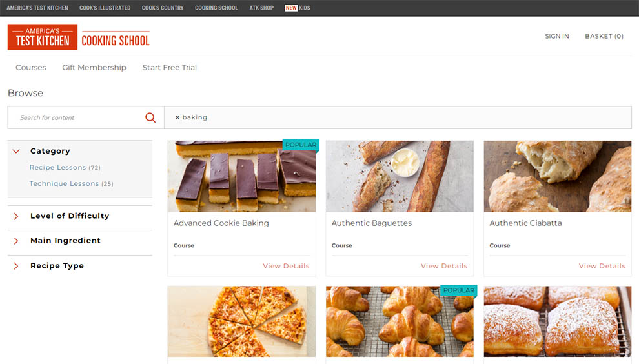Viewport: 639px width, 364px height.
Task: Click the Main Ingredient heading
Action: click(65, 241)
